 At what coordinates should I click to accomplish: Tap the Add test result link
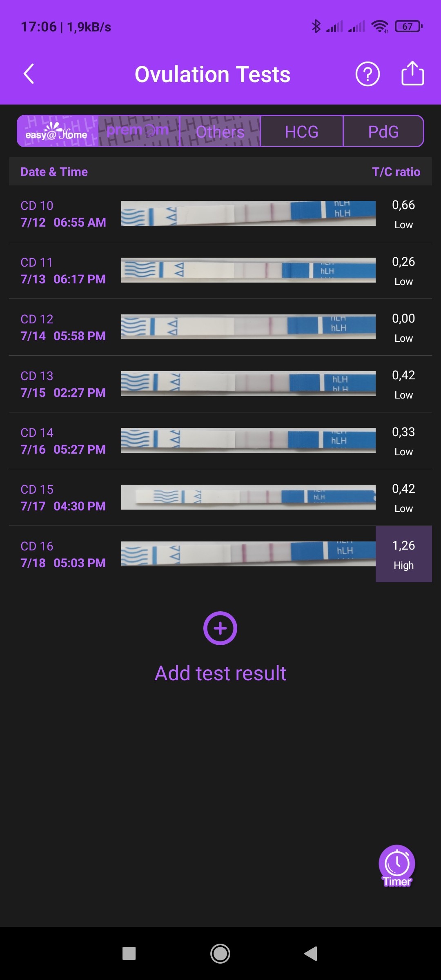point(220,673)
